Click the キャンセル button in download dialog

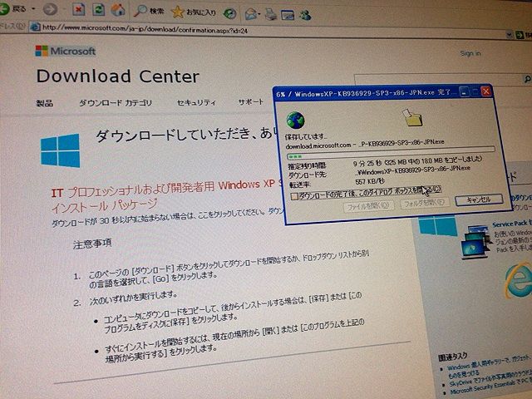pyautogui.click(x=479, y=199)
